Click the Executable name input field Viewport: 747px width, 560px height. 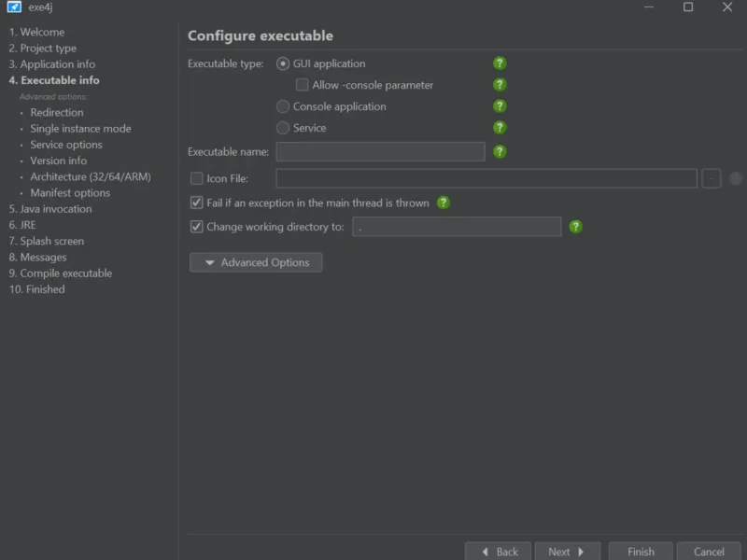381,152
